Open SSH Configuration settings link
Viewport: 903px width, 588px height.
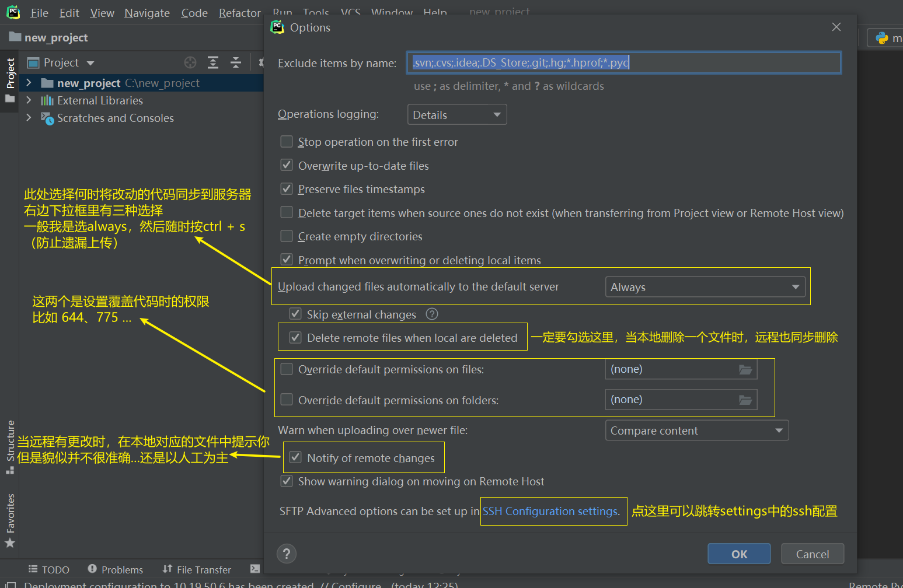click(550, 512)
